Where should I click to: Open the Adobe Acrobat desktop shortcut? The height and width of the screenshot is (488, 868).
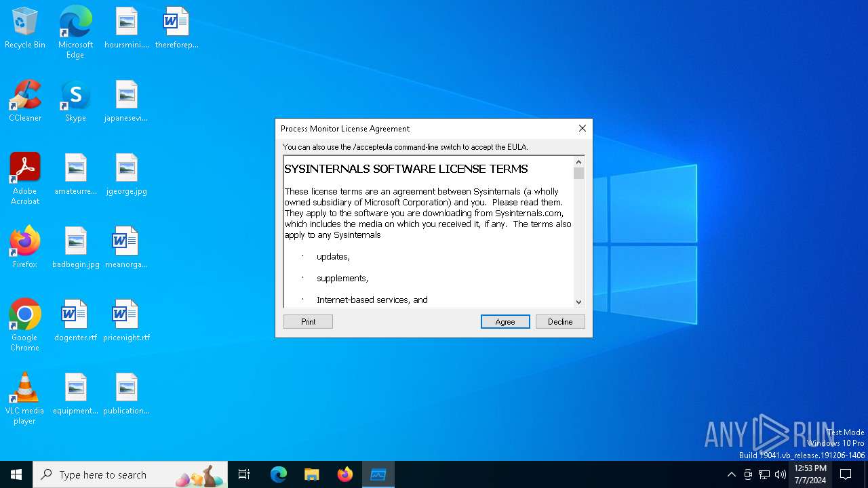(x=25, y=179)
